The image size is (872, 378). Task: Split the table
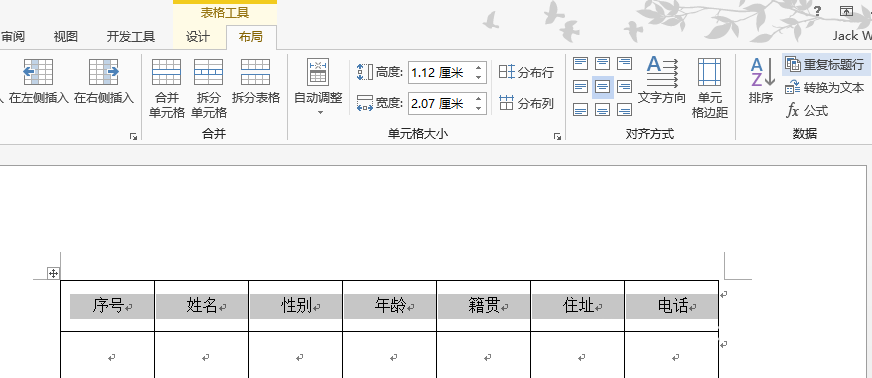(255, 82)
